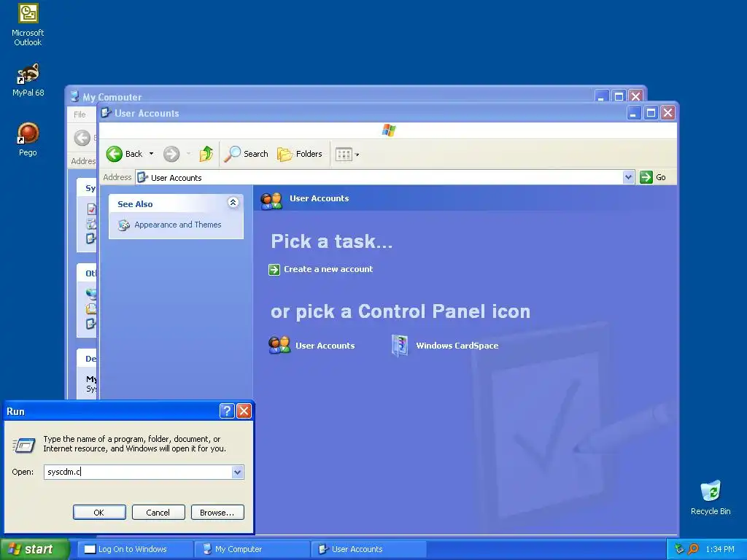Screen dimensions: 747x560
Task: Minimize the User Accounts window
Action: (634, 113)
